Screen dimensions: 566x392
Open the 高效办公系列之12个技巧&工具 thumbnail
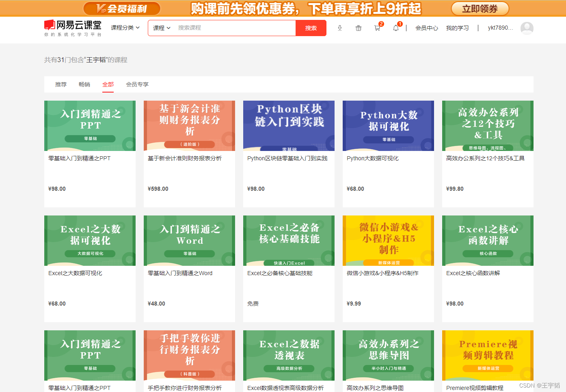pos(488,126)
